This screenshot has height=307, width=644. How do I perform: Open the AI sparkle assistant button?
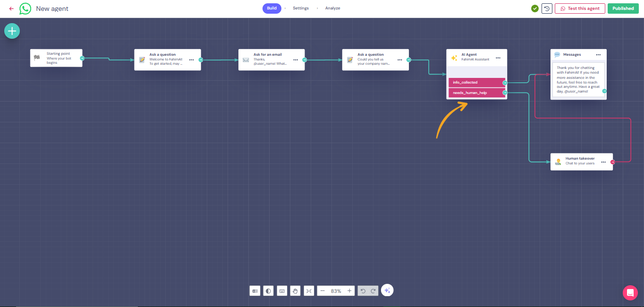(387, 290)
